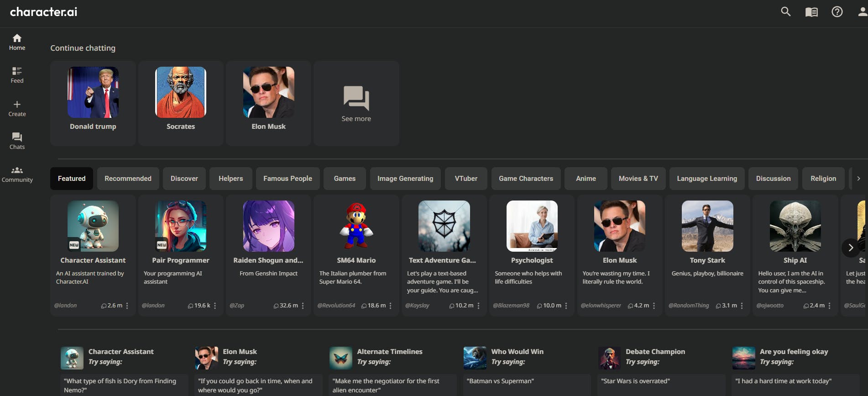Open the Discover tab

(x=184, y=179)
